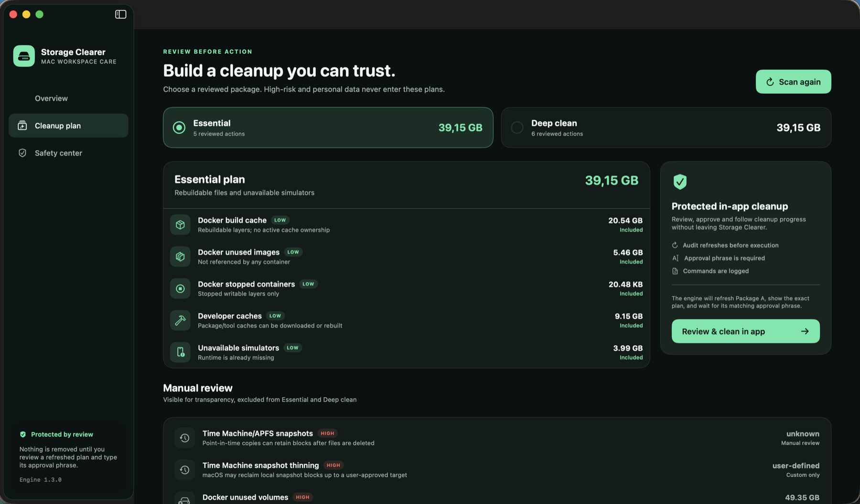Click the LOW badge on Developer caches
This screenshot has height=504, width=860.
(x=275, y=316)
